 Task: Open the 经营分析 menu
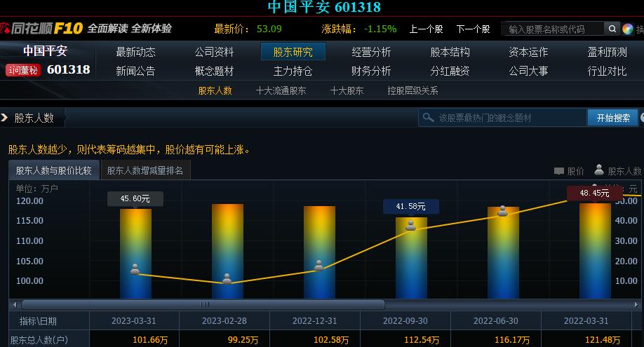(x=371, y=52)
